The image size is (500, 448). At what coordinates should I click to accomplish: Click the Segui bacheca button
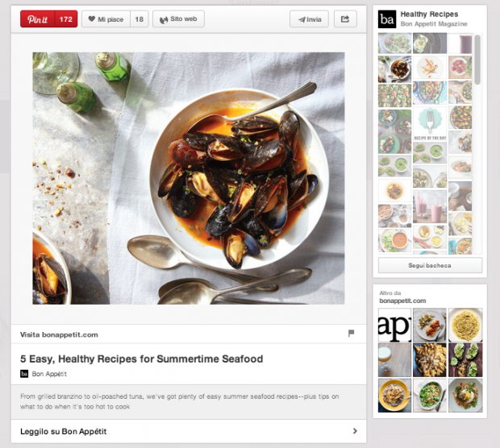430,265
